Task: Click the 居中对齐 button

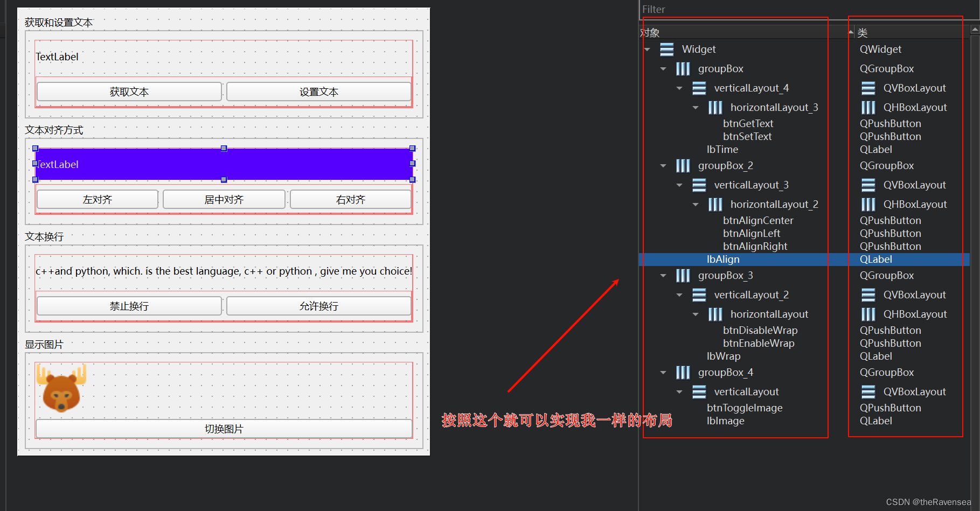Action: 224,199
